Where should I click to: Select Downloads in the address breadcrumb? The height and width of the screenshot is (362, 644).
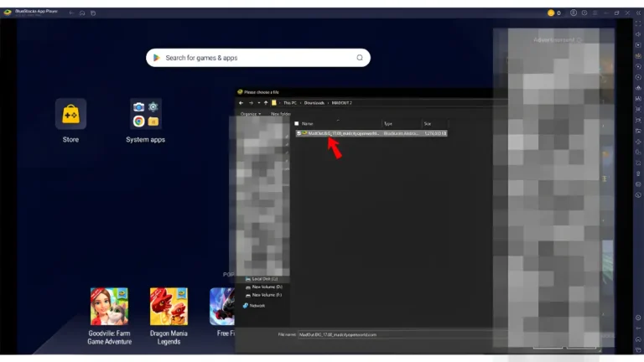[x=314, y=102]
